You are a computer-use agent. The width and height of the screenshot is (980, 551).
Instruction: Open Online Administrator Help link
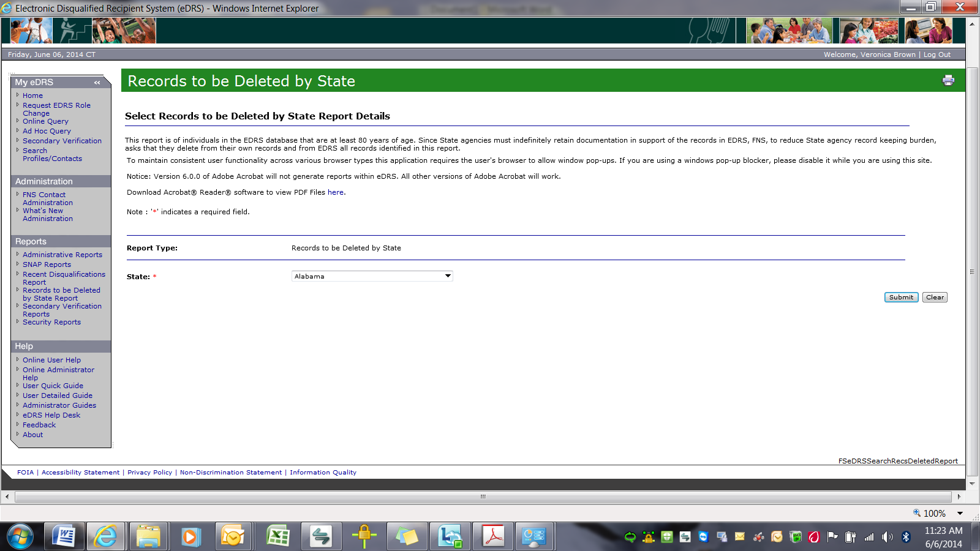tap(58, 373)
